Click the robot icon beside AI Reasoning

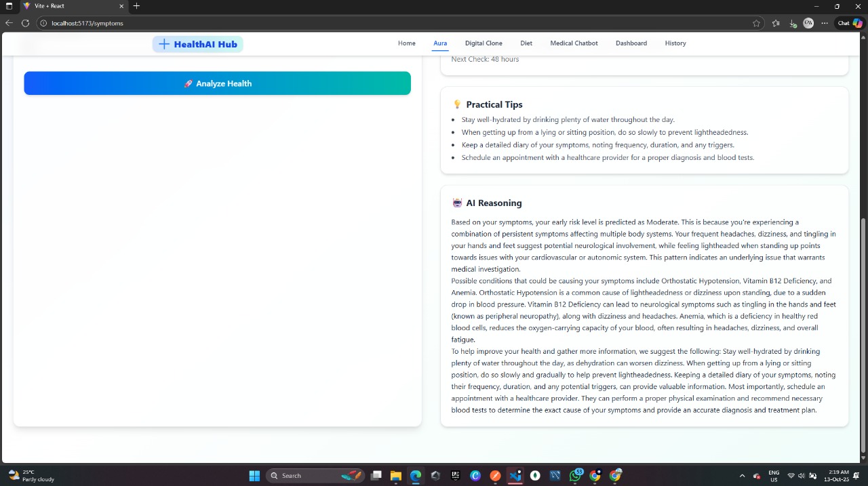[x=457, y=203]
